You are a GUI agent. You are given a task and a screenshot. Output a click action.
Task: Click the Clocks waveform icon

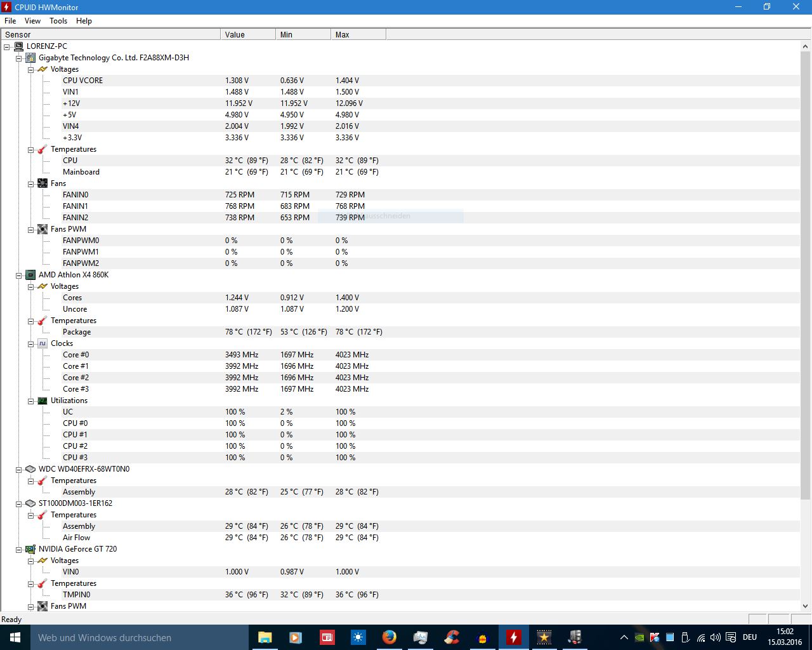43,343
